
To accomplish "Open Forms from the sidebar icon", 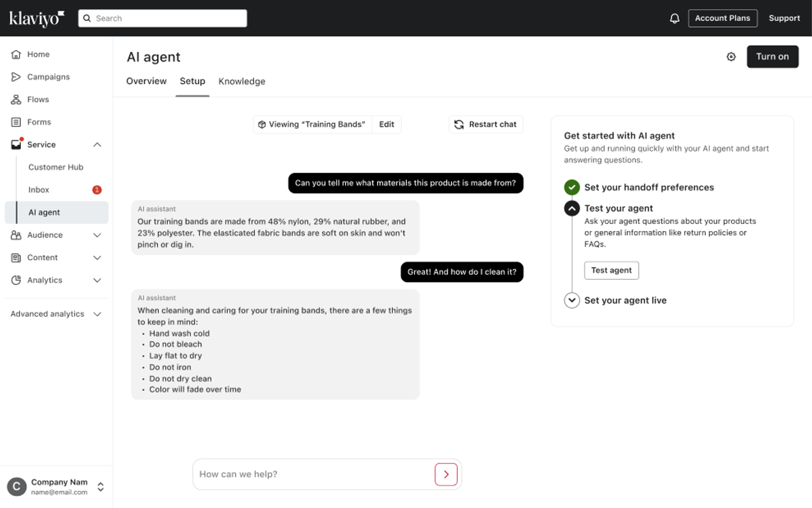I will pyautogui.click(x=16, y=122).
